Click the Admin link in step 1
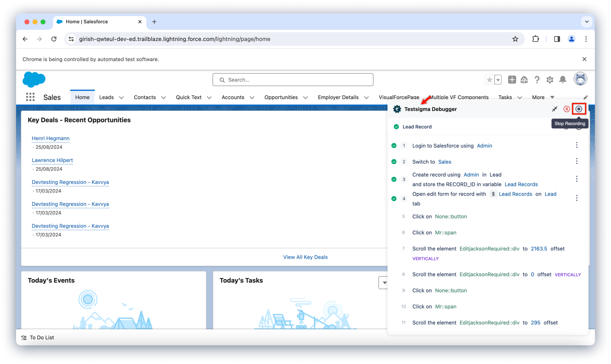 (x=484, y=146)
